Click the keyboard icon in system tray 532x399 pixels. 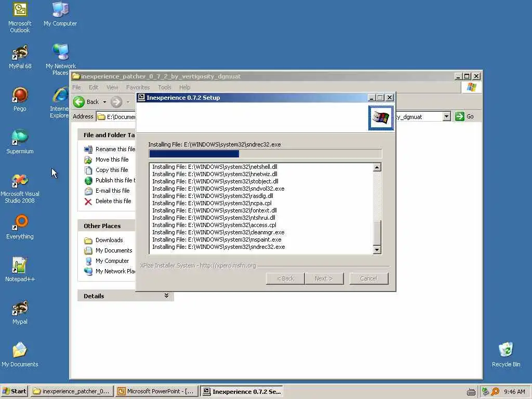coord(471,392)
